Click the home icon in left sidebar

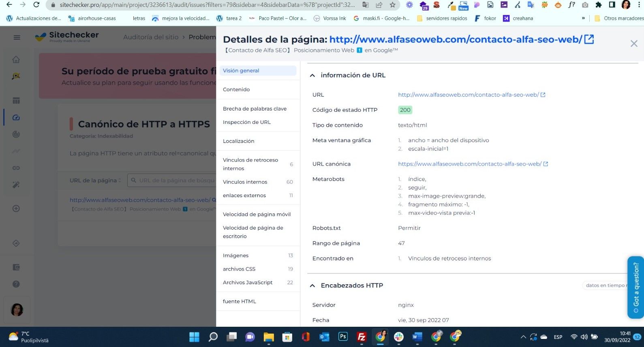[16, 60]
